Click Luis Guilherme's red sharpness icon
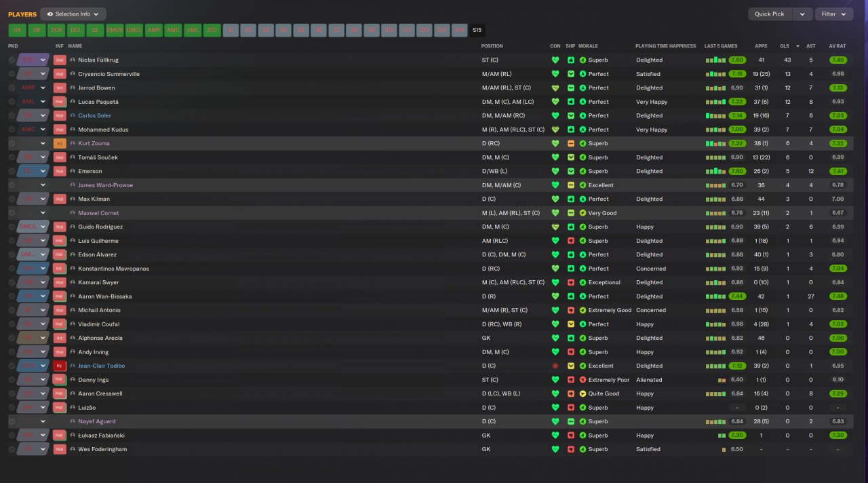Image resolution: width=868 pixels, height=483 pixels. [x=571, y=241]
